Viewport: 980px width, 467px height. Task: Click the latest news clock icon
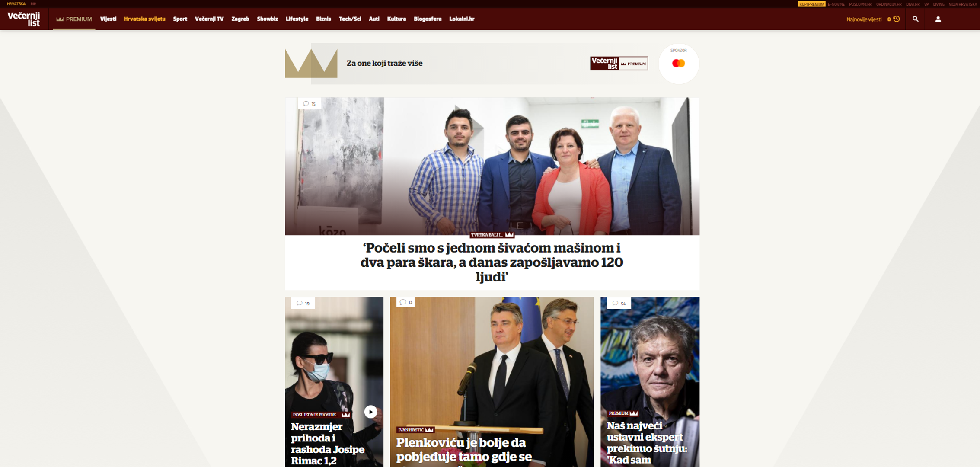897,19
